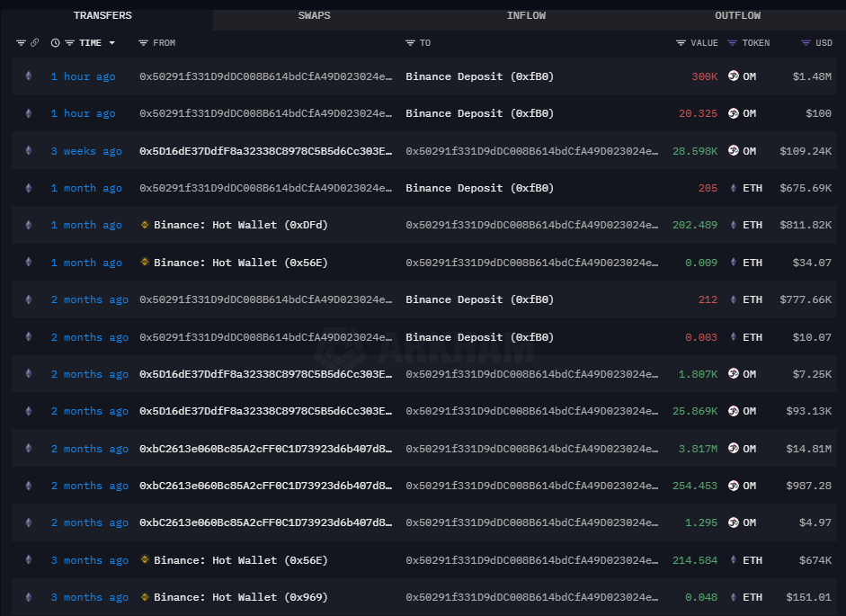Switch to the SWAPS tab
The width and height of the screenshot is (846, 616).
[314, 15]
